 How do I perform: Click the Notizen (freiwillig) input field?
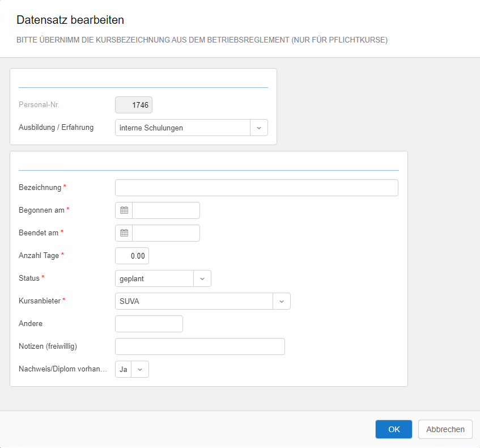point(199,346)
